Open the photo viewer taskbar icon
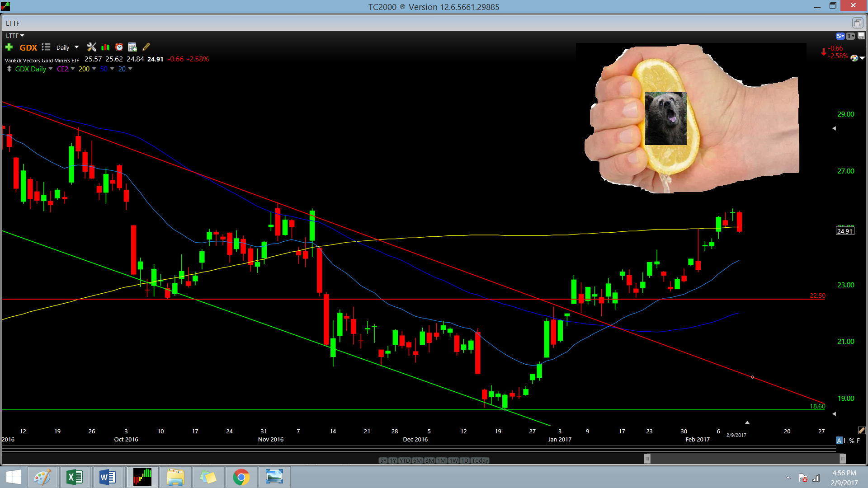 274,477
